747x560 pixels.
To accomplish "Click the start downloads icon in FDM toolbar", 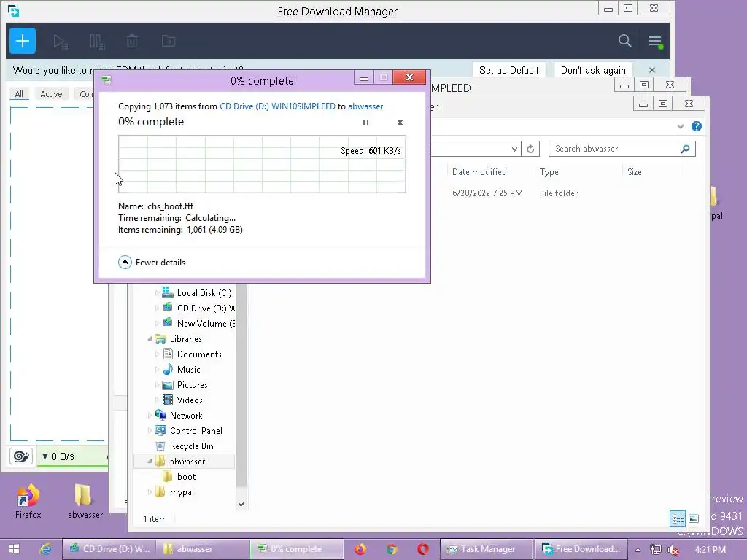I will (61, 42).
